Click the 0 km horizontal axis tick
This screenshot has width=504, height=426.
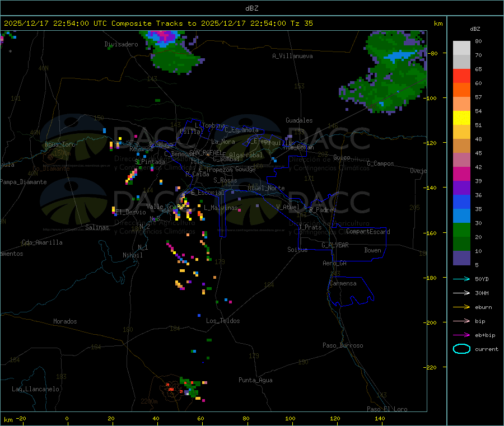(x=67, y=418)
